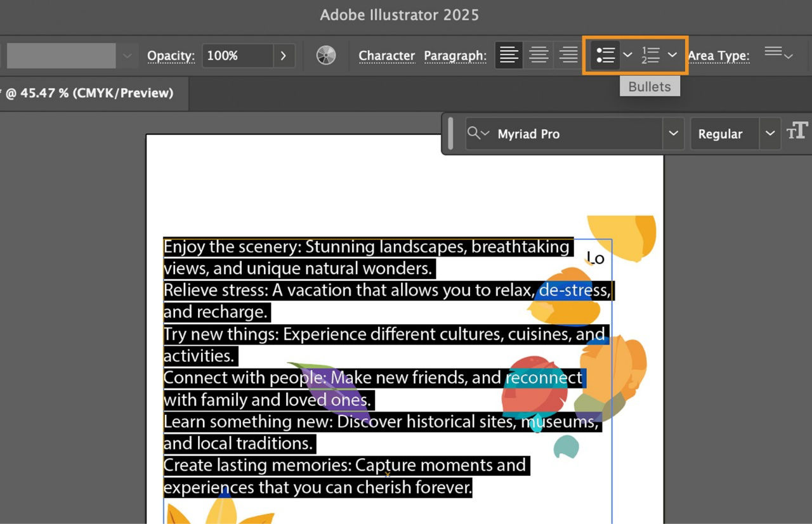
Task: Select the left-align paragraph icon
Action: pos(508,55)
